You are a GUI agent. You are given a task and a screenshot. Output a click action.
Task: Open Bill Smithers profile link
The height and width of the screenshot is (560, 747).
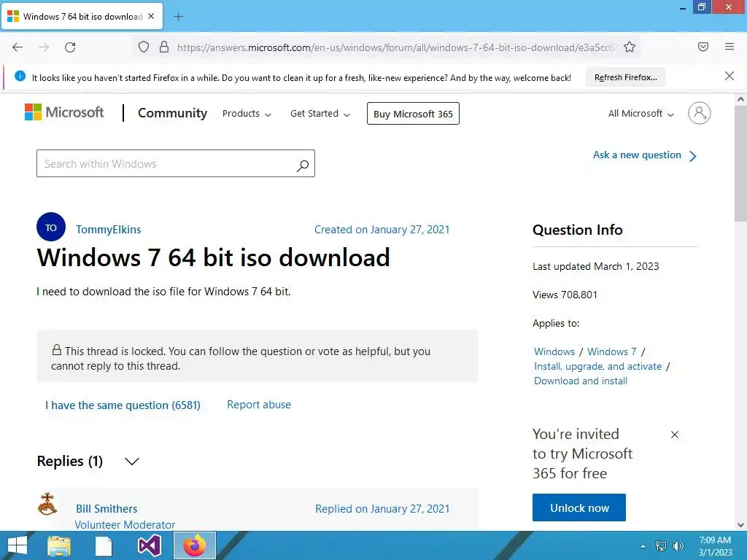(107, 508)
